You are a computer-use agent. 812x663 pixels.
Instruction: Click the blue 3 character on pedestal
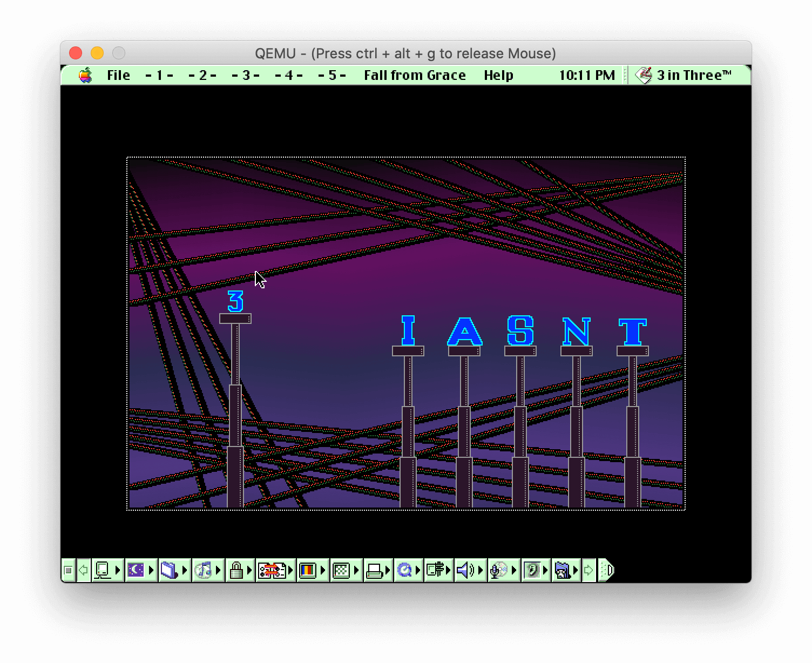tap(235, 301)
